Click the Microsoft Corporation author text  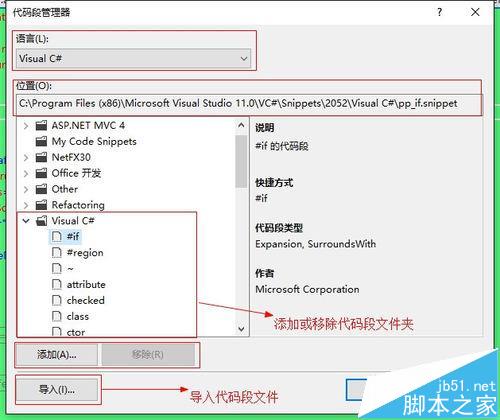tap(307, 289)
